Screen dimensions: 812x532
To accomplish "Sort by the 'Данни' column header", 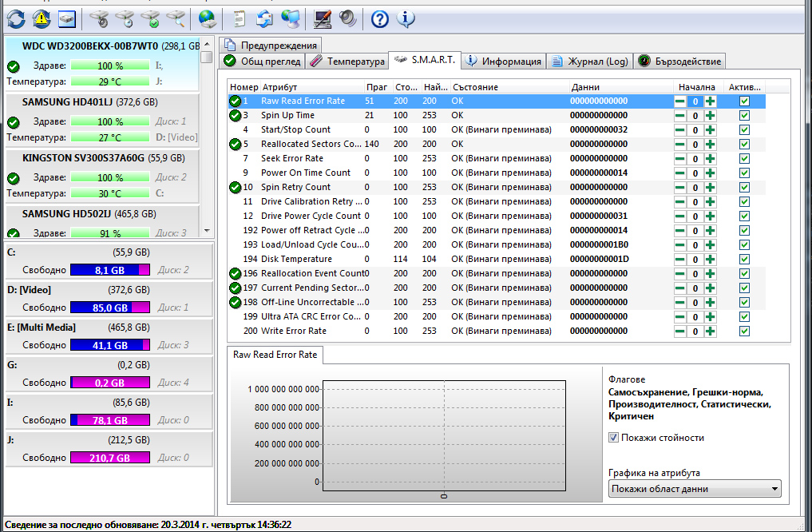I will pos(621,87).
